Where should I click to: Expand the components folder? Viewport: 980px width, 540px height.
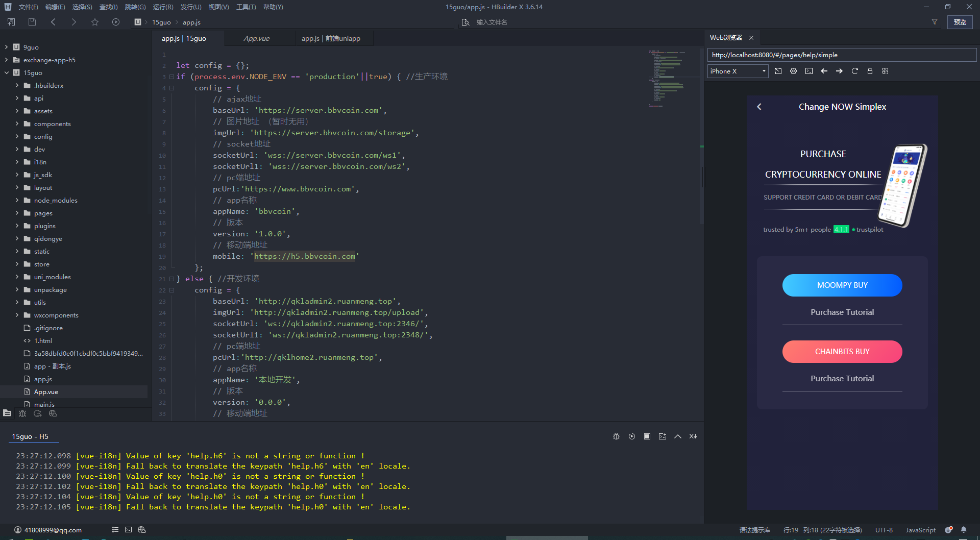click(17, 124)
